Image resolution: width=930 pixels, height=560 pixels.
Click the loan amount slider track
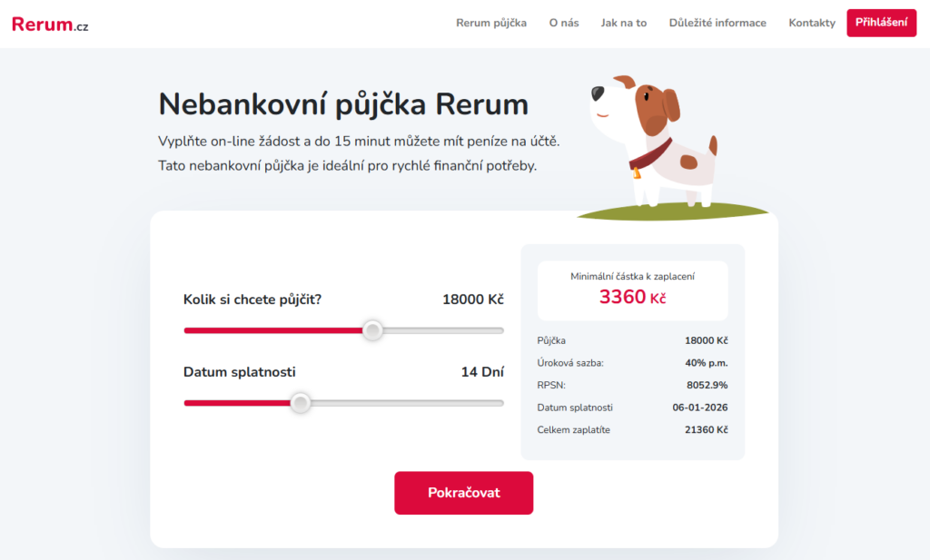coord(436,330)
